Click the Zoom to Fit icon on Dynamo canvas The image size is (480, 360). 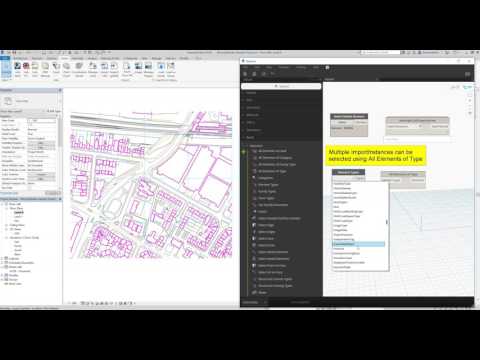pos(470,94)
